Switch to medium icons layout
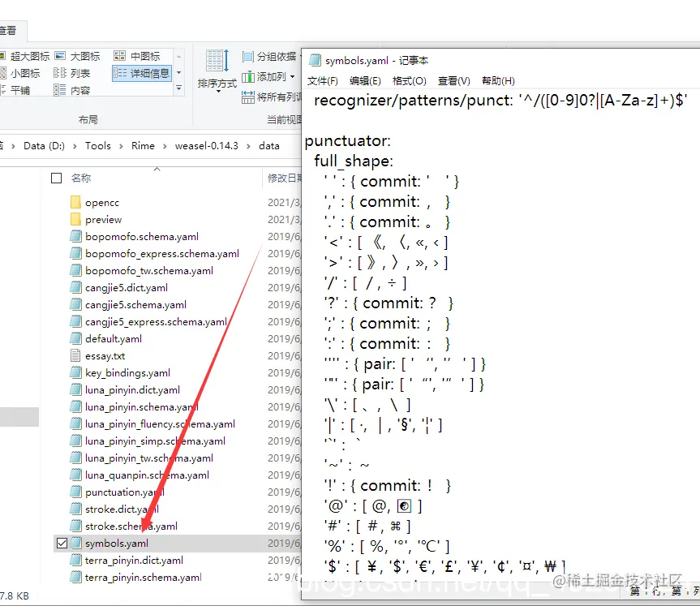Screen dimensions: 700x606 137,56
